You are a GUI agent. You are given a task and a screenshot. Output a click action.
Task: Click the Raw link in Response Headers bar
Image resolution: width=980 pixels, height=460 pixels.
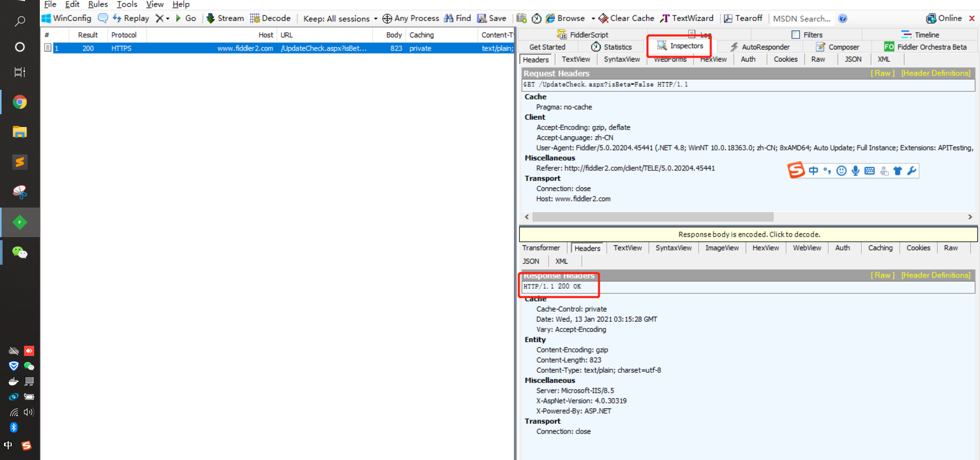(x=883, y=275)
